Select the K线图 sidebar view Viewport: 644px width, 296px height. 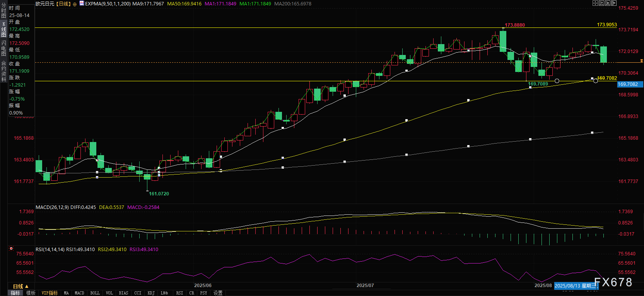(x=3, y=29)
